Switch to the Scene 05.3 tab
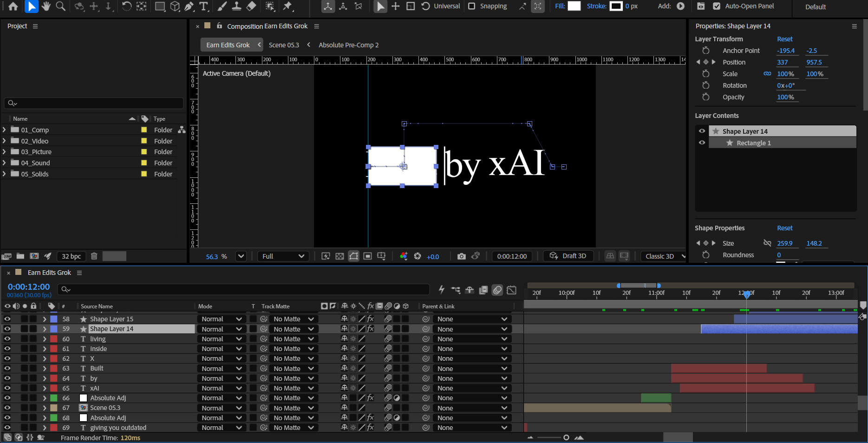 [x=284, y=45]
